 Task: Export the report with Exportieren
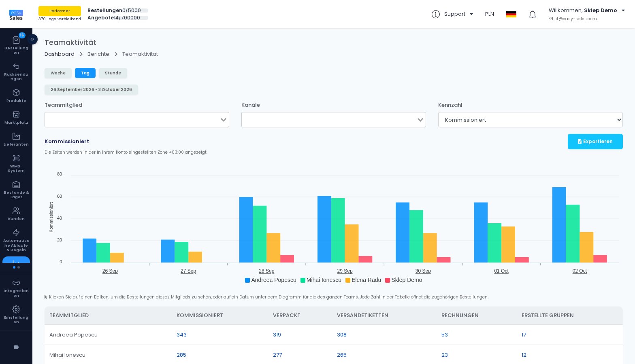coord(595,142)
